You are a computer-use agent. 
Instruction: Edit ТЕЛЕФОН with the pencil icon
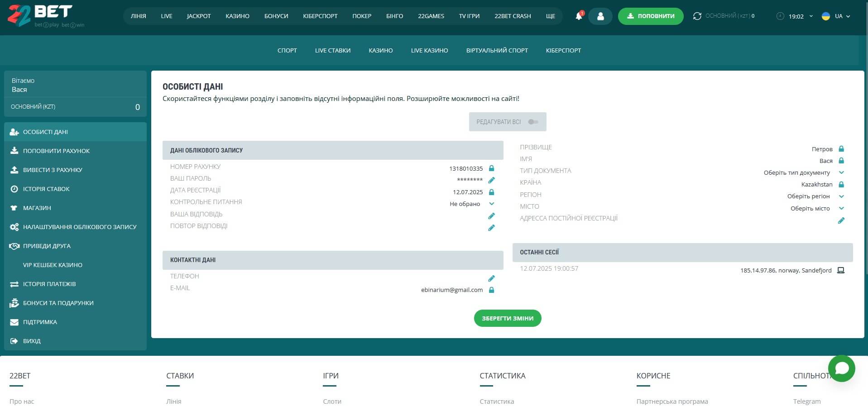click(491, 278)
